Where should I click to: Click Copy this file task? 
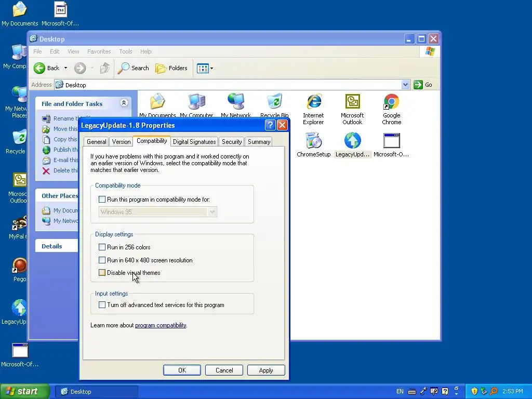pyautogui.click(x=60, y=139)
